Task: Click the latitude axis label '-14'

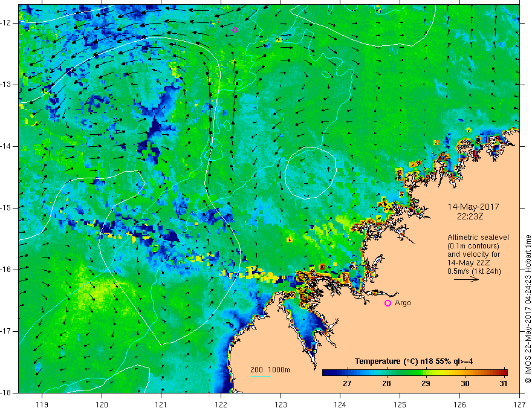Action: click(5, 146)
